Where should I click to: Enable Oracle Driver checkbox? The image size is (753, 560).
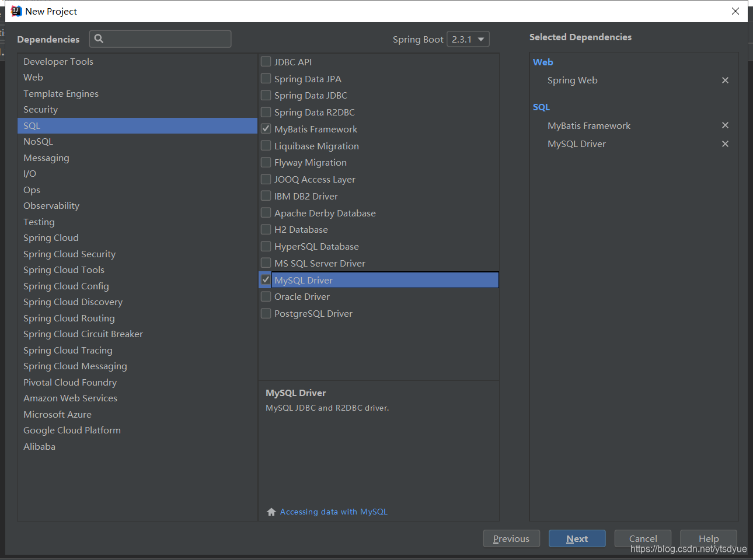(x=266, y=296)
